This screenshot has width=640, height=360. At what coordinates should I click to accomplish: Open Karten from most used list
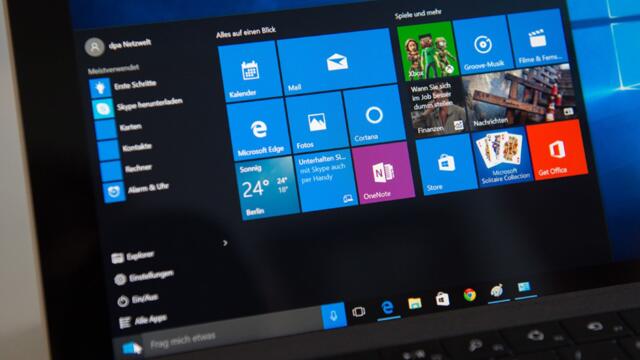[x=118, y=128]
